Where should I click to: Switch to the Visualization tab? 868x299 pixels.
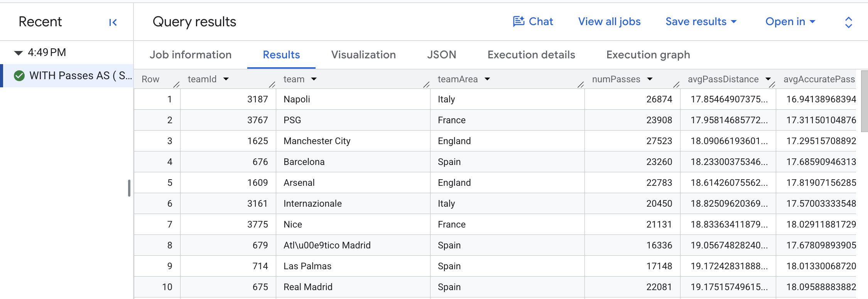tap(363, 55)
